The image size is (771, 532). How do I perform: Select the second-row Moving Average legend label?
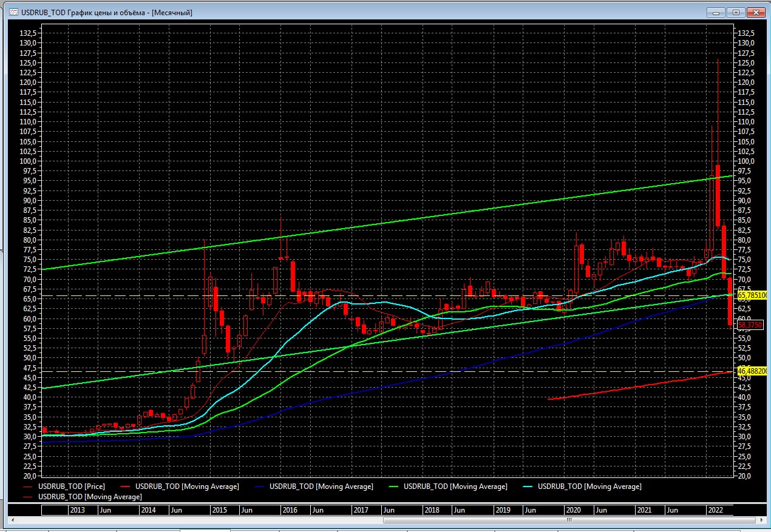90,497
